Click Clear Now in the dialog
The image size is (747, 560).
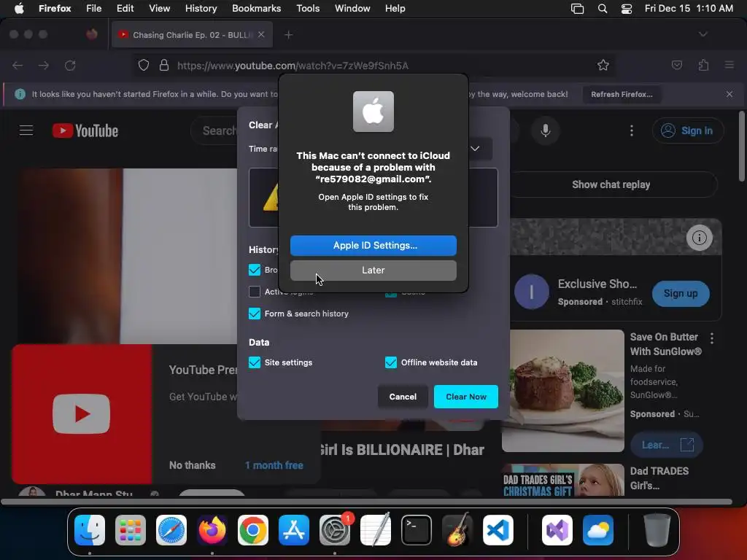(466, 397)
